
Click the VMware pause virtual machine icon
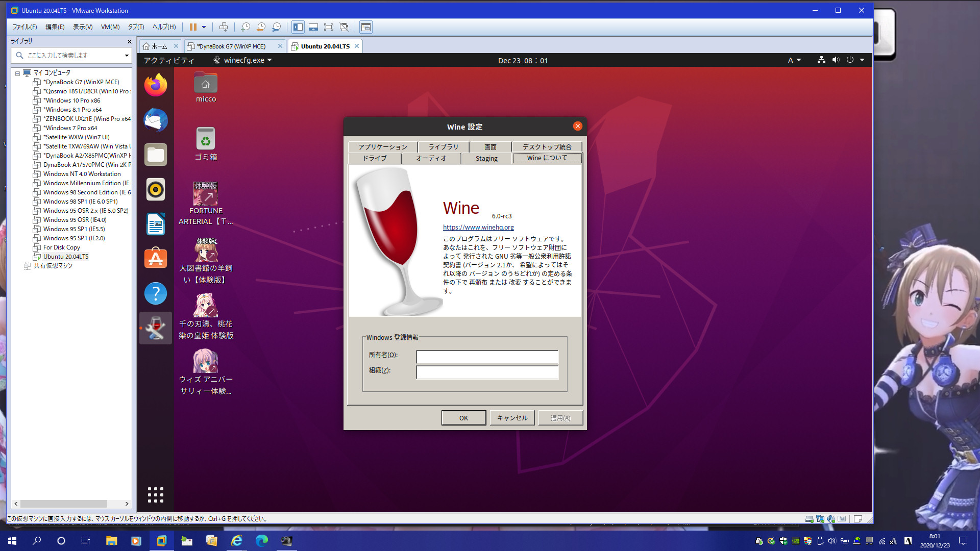click(x=193, y=27)
